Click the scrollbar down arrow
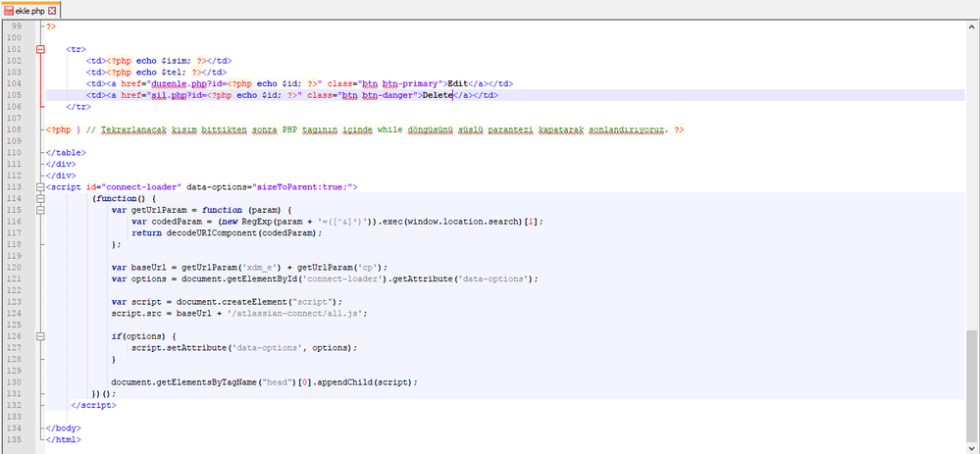The image size is (980, 454). pyautogui.click(x=972, y=448)
